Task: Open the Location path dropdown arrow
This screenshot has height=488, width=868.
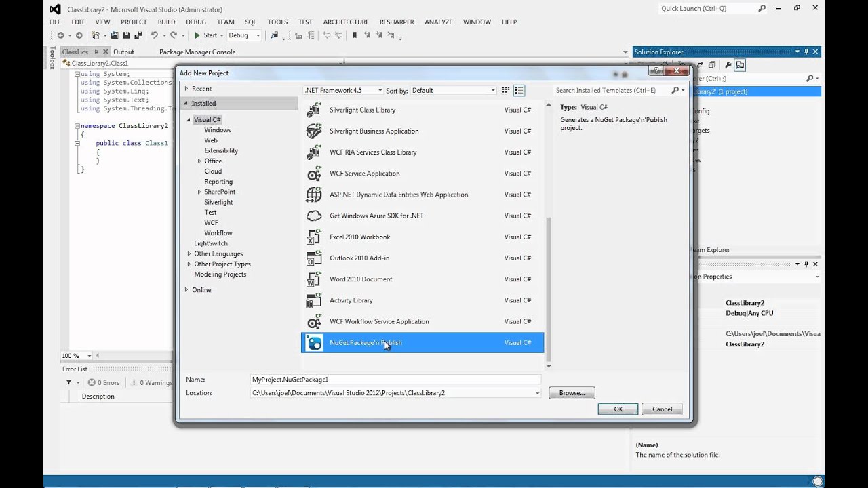Action: pos(537,393)
